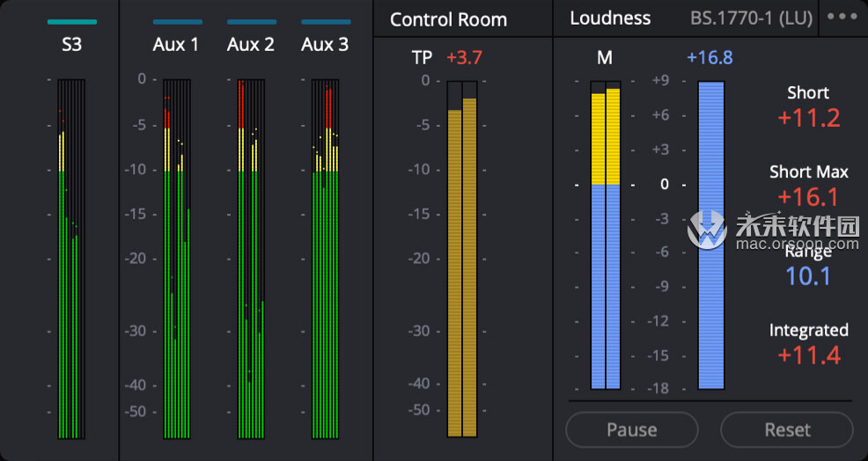This screenshot has height=461, width=868.
Task: Click the blue color bar above Aux 1
Action: [178, 22]
